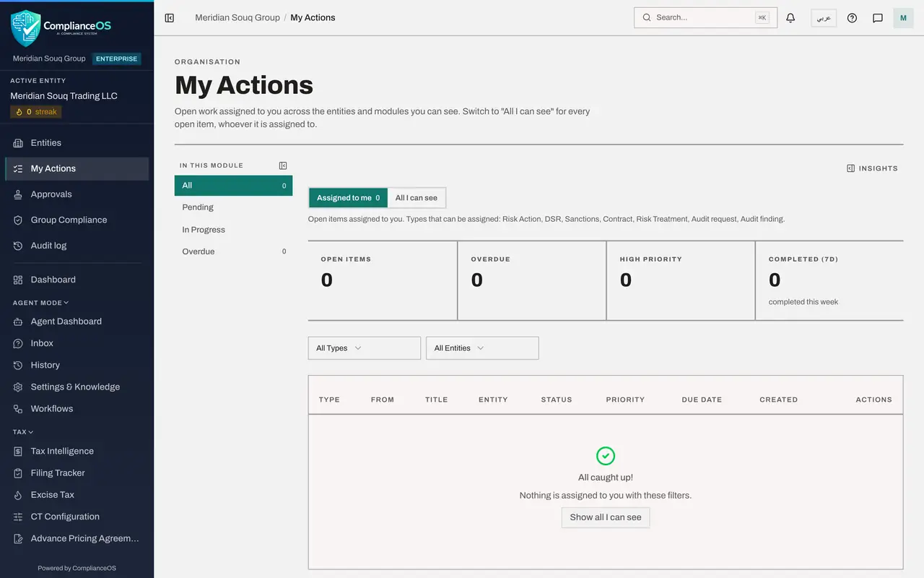Open the help question-mark icon
Viewport: 924px width, 578px height.
[852, 17]
